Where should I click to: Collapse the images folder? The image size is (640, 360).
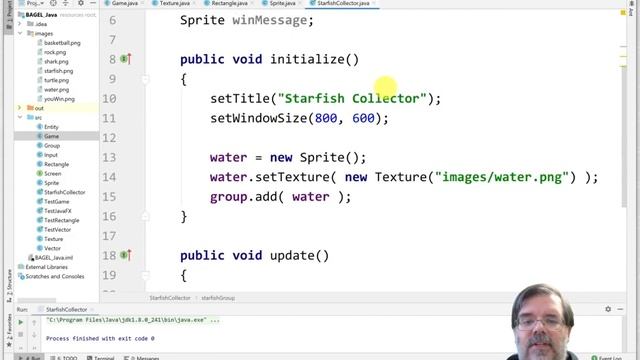20,33
